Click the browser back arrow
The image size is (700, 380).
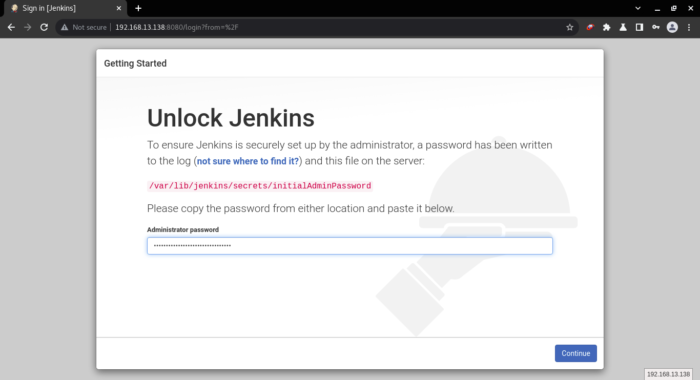click(11, 27)
